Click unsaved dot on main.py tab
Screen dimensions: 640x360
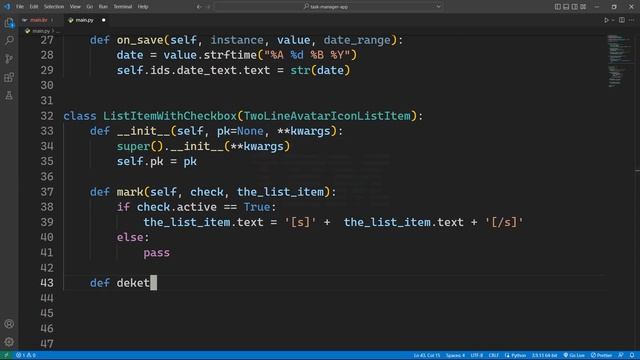click(x=104, y=20)
